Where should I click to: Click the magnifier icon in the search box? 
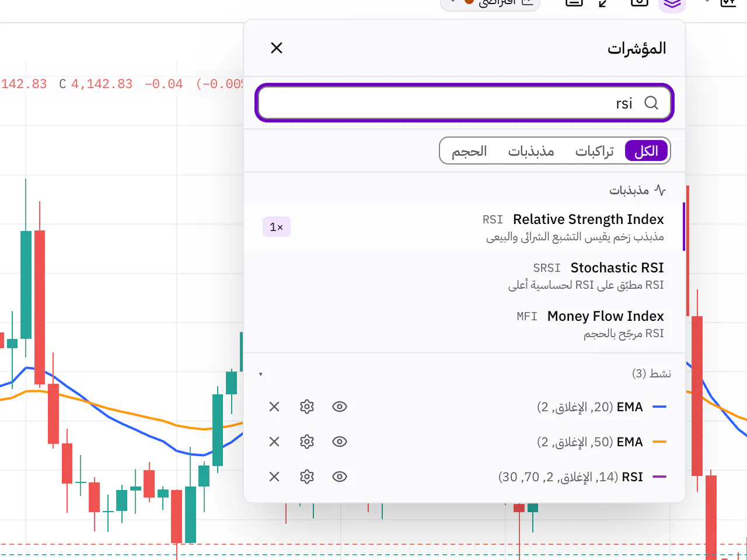pyautogui.click(x=651, y=103)
